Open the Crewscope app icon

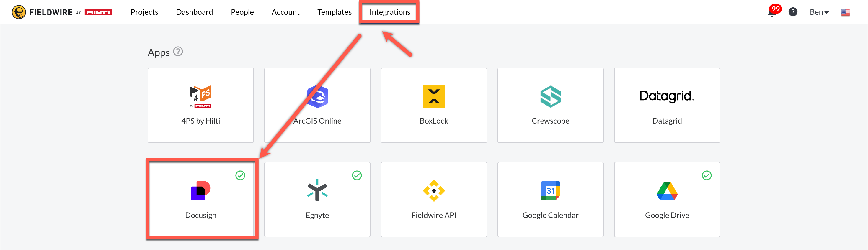tap(550, 96)
